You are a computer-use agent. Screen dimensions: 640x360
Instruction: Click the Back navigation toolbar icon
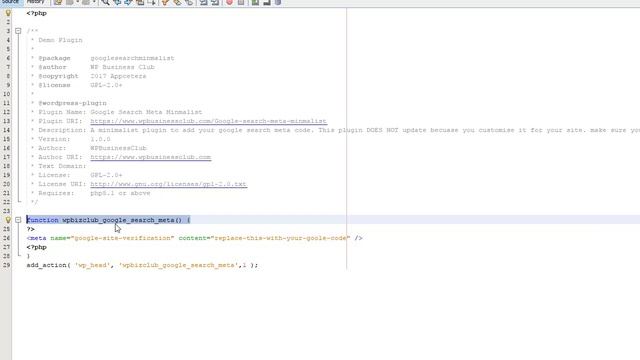70,2
